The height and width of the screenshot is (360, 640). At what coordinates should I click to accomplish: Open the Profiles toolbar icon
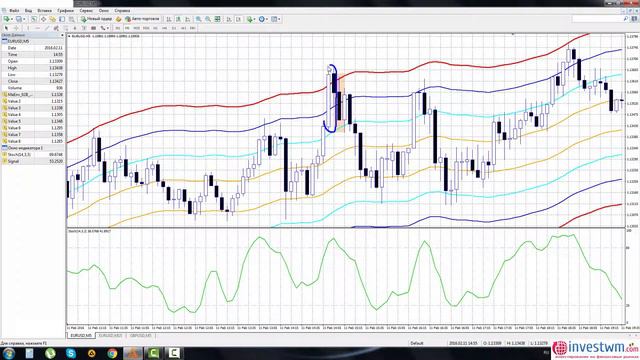tap(18, 19)
